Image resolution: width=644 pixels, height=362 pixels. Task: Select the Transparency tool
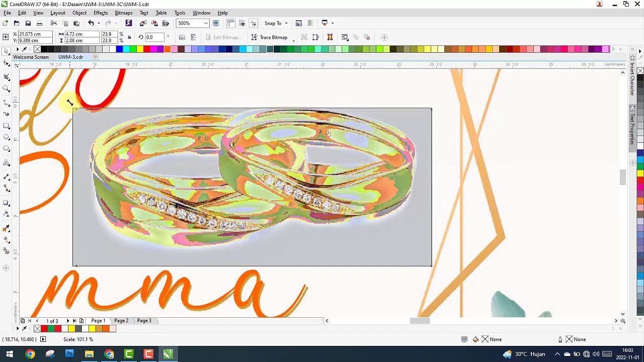pos(7,214)
